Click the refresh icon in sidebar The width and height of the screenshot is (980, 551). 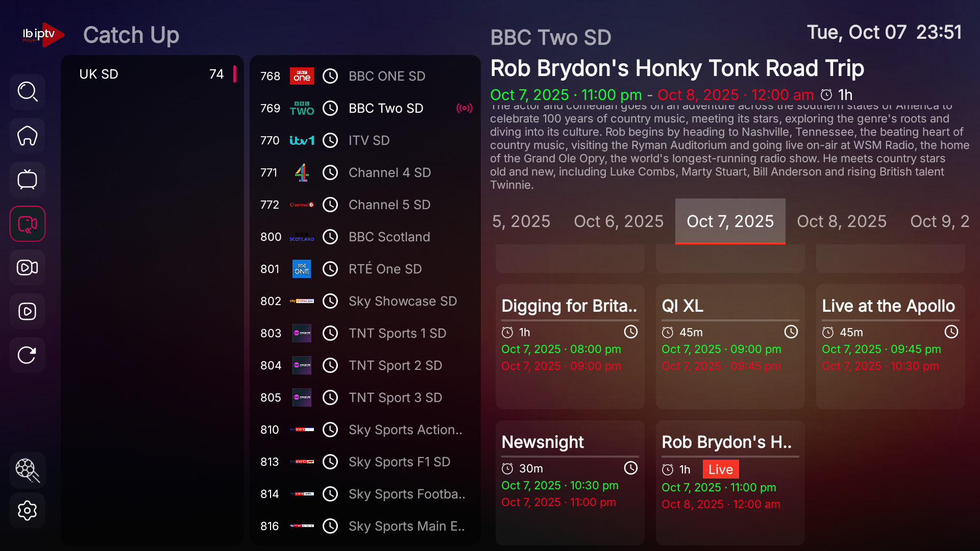[28, 355]
